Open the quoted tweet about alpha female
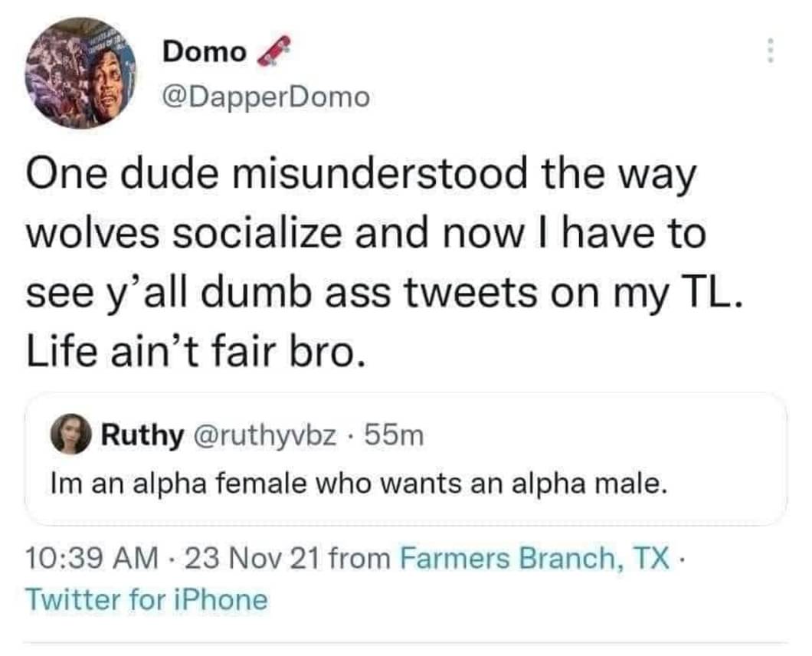 (x=404, y=484)
